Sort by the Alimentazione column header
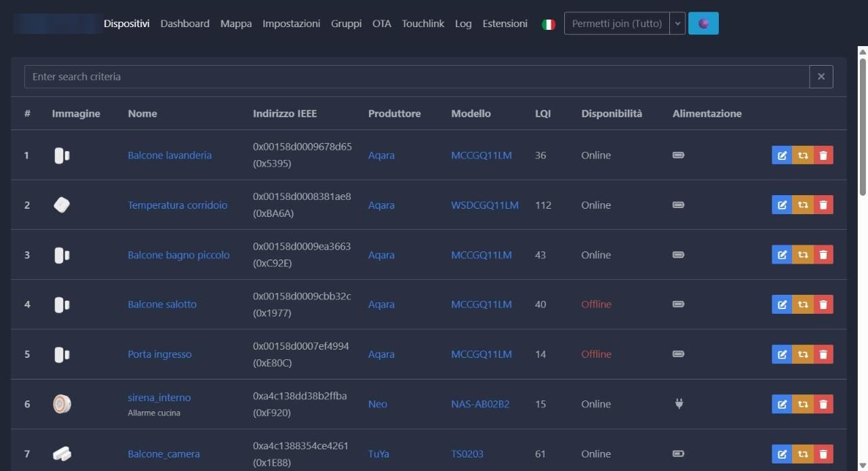The image size is (868, 471). [x=707, y=113]
